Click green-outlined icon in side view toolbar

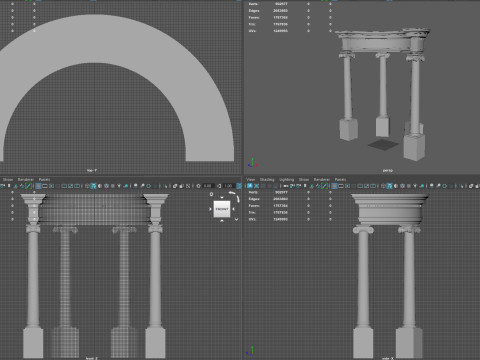tap(324, 186)
